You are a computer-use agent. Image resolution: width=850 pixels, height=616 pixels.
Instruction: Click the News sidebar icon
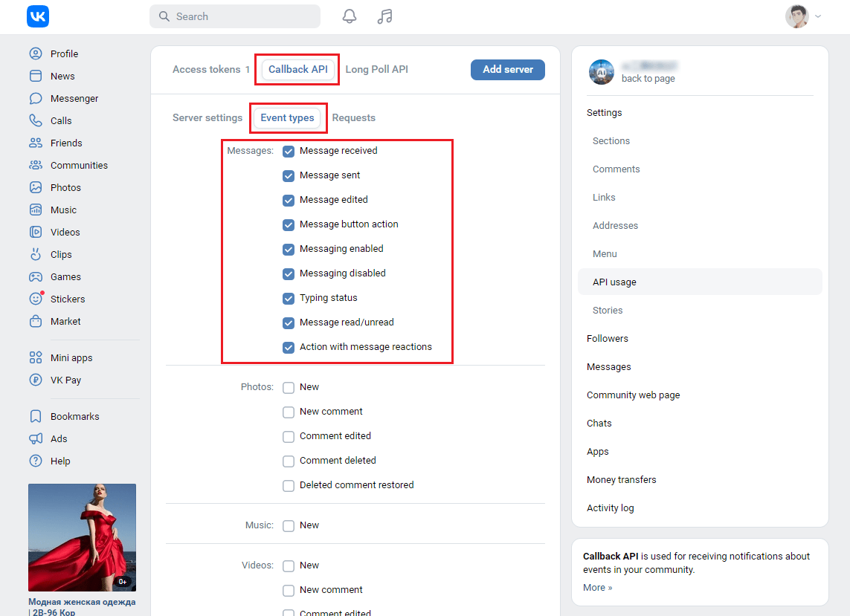[x=36, y=76]
